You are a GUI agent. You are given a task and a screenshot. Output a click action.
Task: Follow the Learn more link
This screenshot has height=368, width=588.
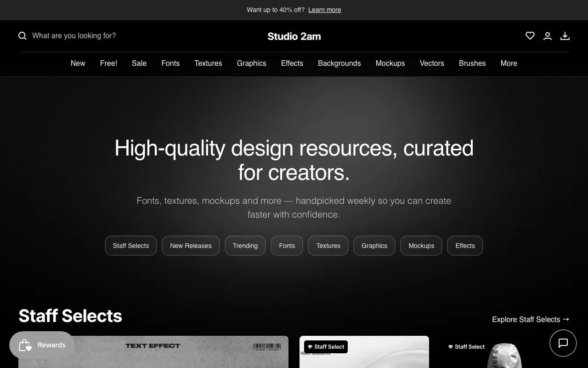click(325, 10)
